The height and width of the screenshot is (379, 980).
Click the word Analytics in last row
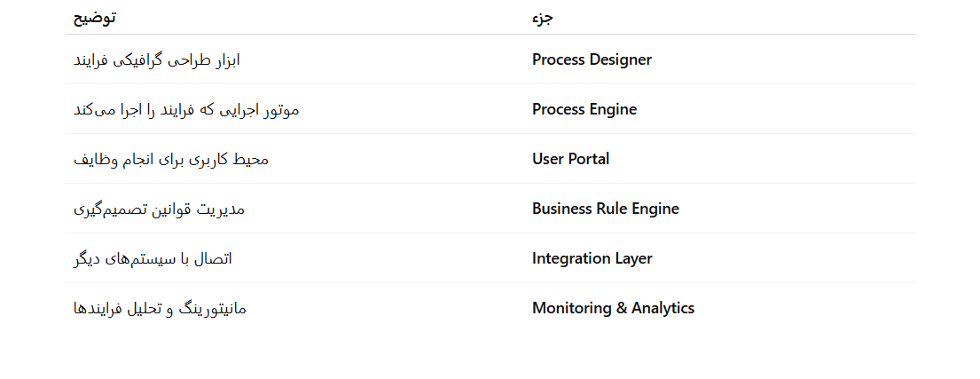[662, 308]
